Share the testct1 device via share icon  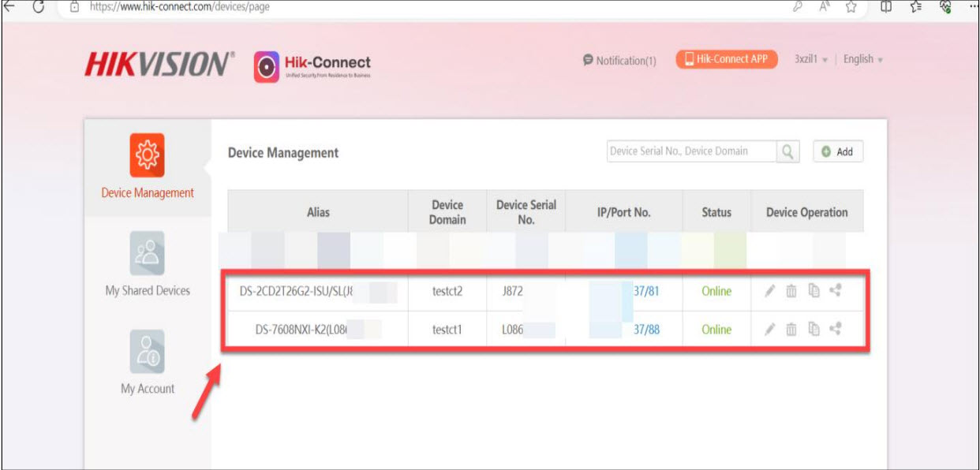[836, 330]
